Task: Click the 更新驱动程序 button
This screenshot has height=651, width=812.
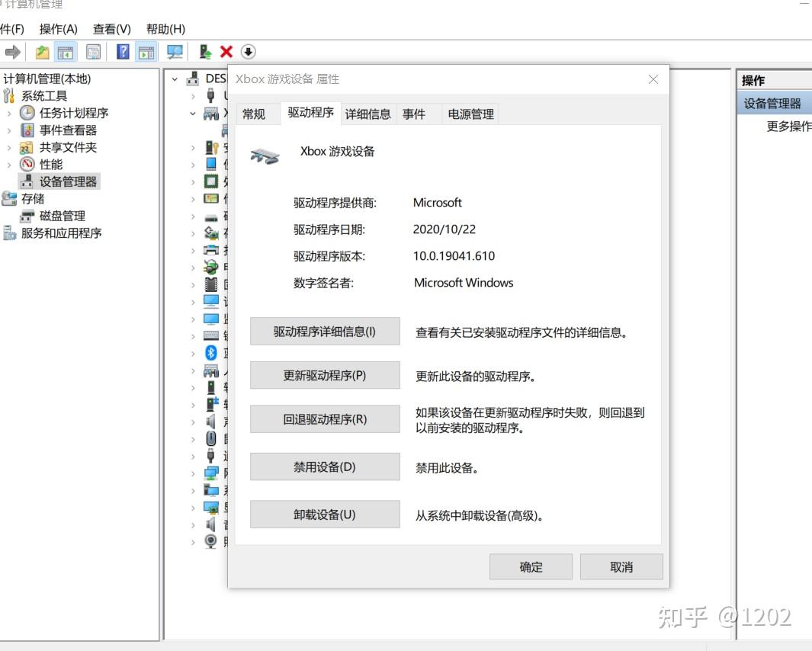Action: [325, 374]
